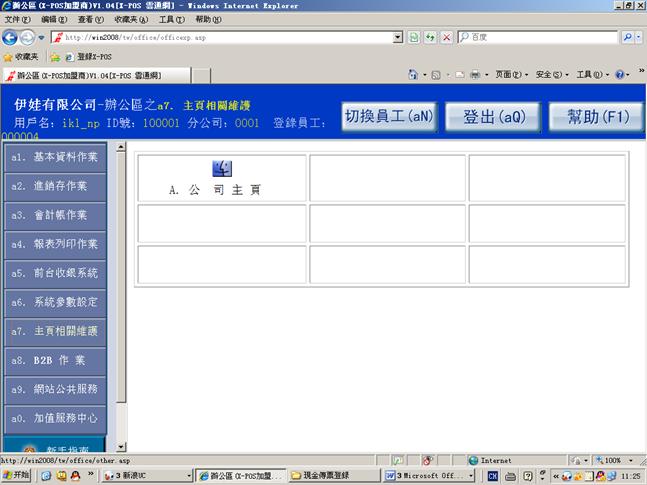Screen dimensions: 647x485
Task: Open the 页面(P) dropdown menu
Action: coord(511,75)
